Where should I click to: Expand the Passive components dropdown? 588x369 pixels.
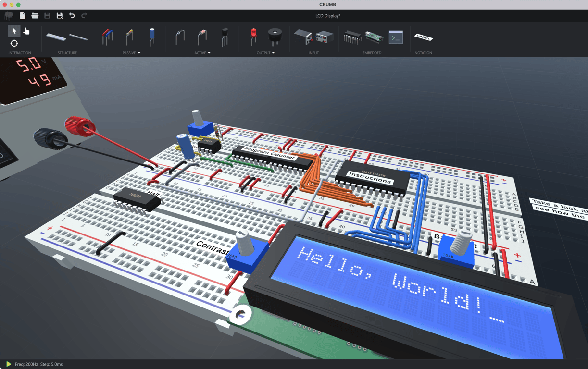(x=139, y=53)
